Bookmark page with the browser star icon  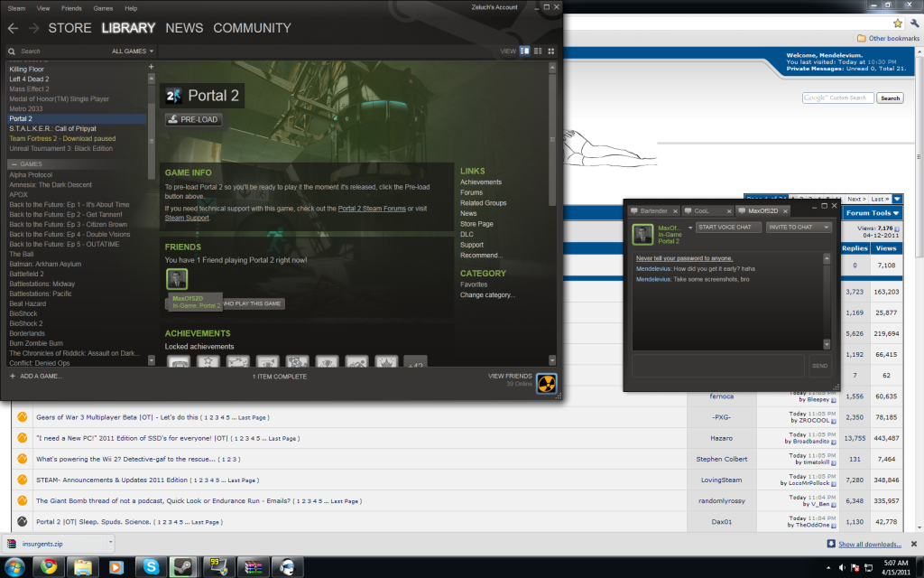tap(898, 23)
